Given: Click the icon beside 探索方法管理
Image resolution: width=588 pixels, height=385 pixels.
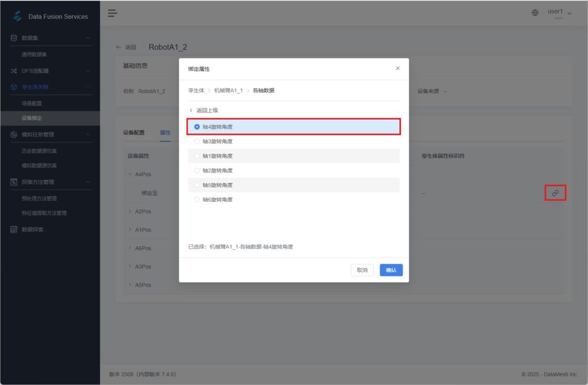Looking at the screenshot, I should click(14, 182).
